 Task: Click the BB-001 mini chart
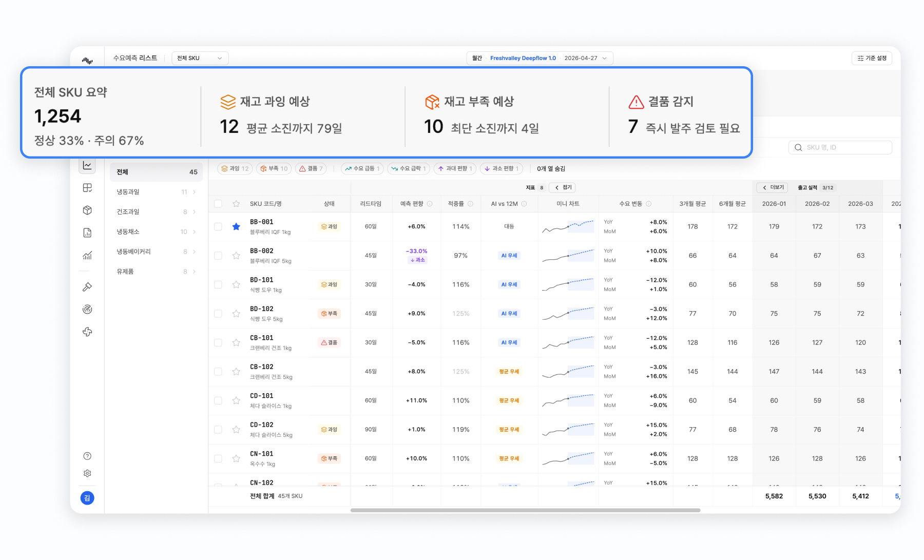point(568,226)
